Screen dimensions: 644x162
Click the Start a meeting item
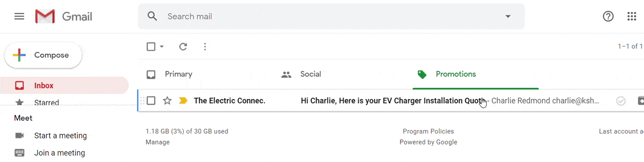(60, 136)
